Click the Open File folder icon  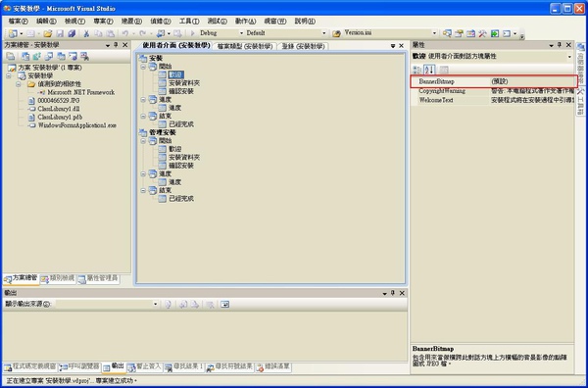pos(48,33)
